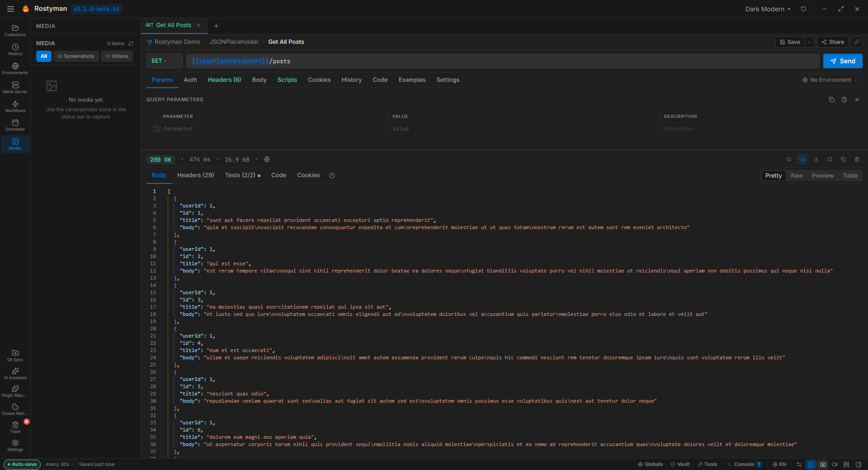Screen dimensions: 868x470
Task: Download the response to a file
Action: click(x=816, y=160)
